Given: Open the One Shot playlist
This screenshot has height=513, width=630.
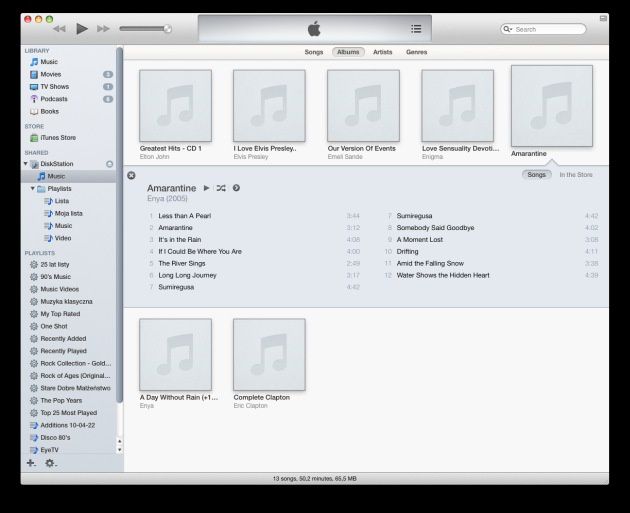Looking at the screenshot, I should click(54, 326).
